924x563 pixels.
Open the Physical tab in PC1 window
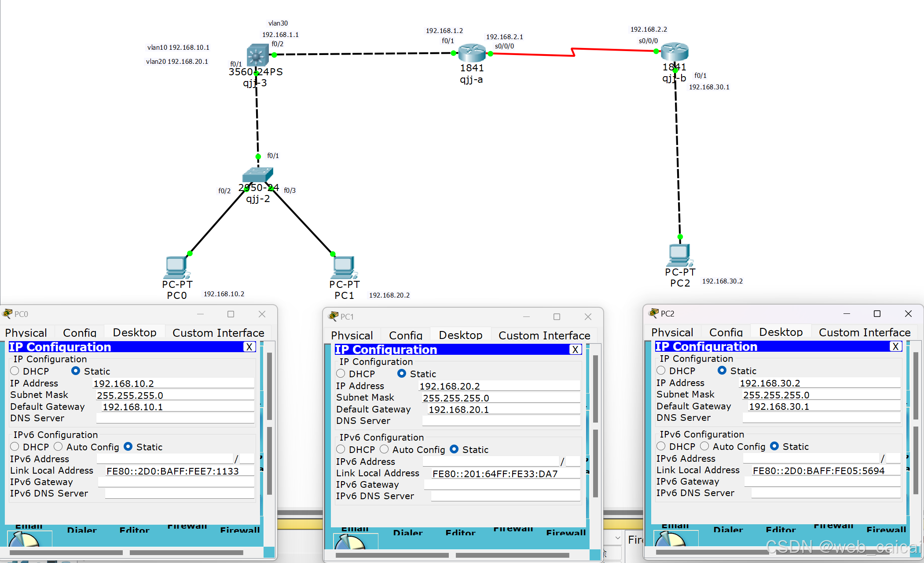click(x=352, y=335)
